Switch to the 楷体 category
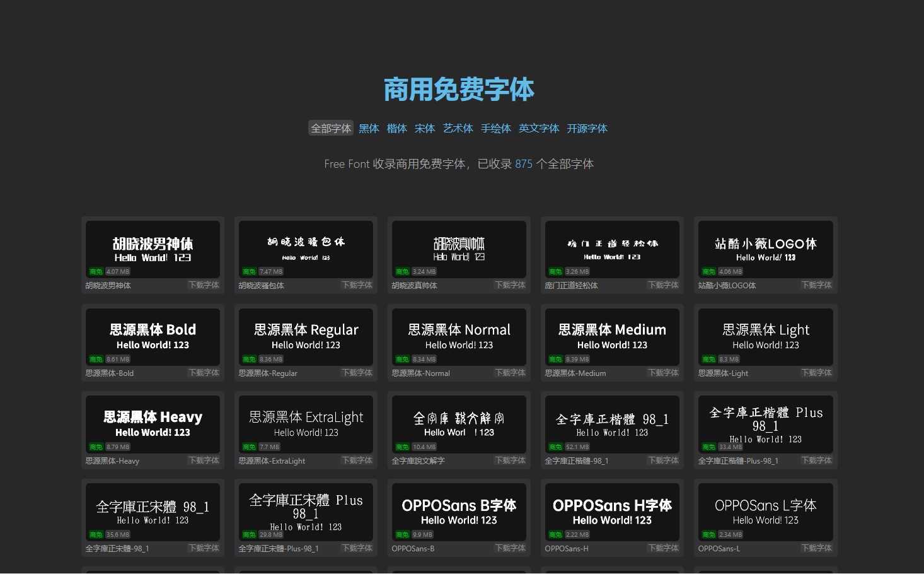Viewport: 924px width, 574px height. 396,129
